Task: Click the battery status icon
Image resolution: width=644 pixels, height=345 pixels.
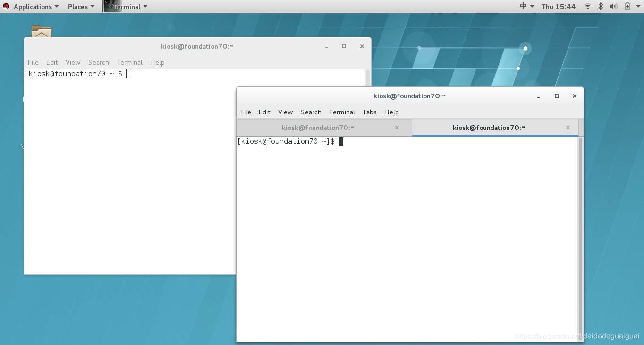Action: 627,7
